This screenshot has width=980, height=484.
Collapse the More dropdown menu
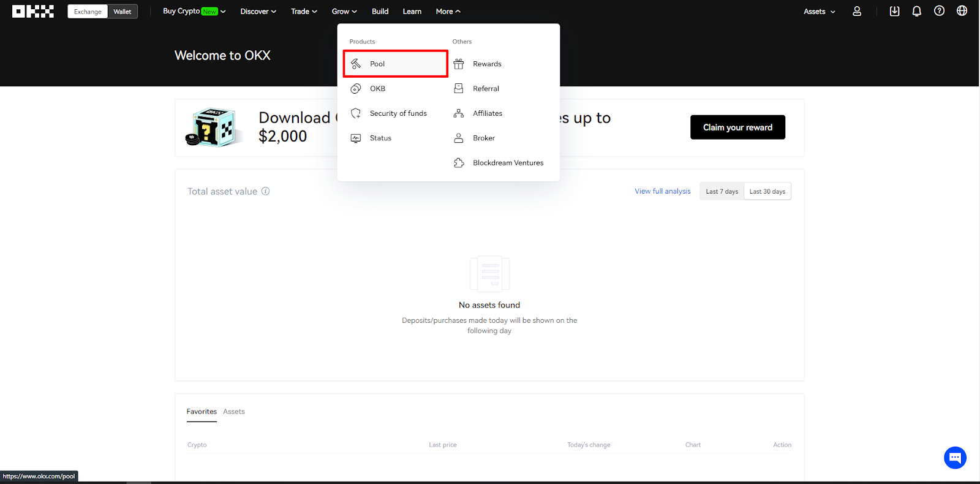click(448, 11)
